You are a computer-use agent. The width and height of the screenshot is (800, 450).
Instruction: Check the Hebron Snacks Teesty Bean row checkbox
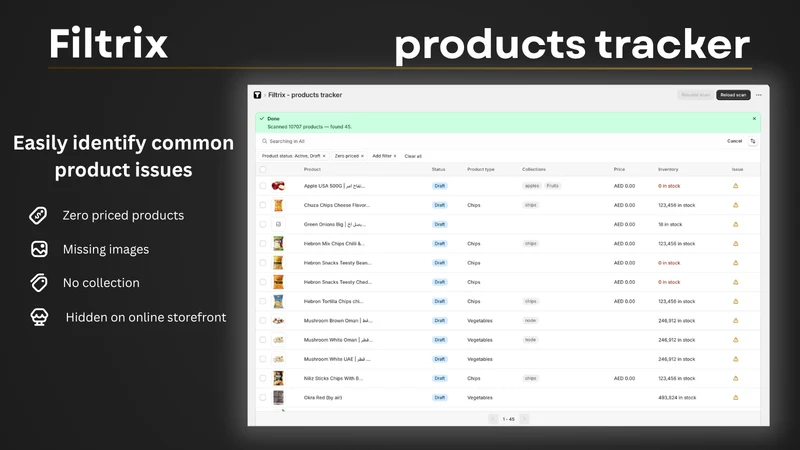[263, 263]
